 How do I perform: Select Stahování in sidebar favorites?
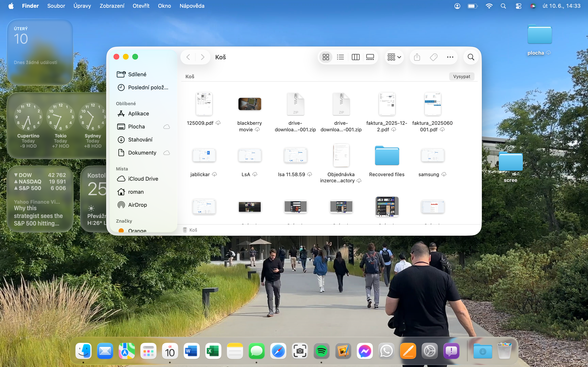coord(140,140)
